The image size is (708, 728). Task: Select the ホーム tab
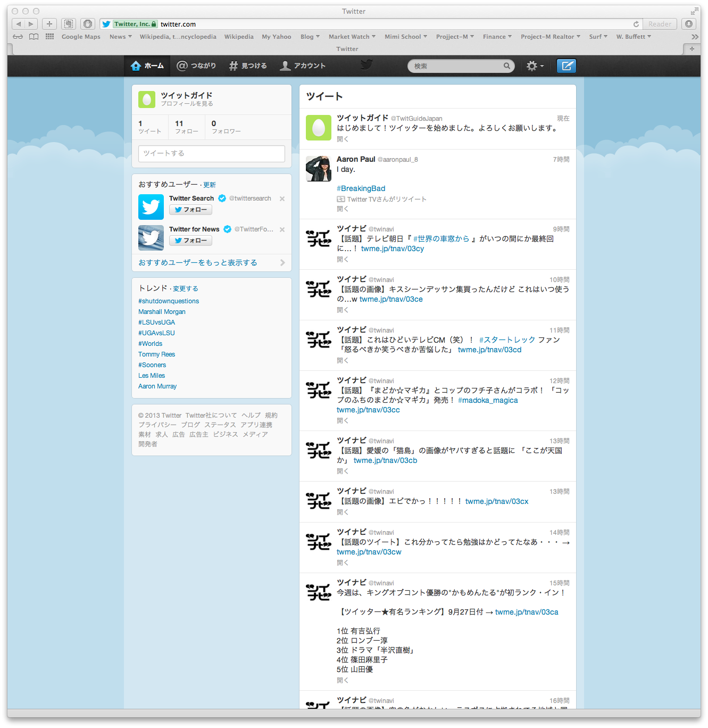pos(147,66)
